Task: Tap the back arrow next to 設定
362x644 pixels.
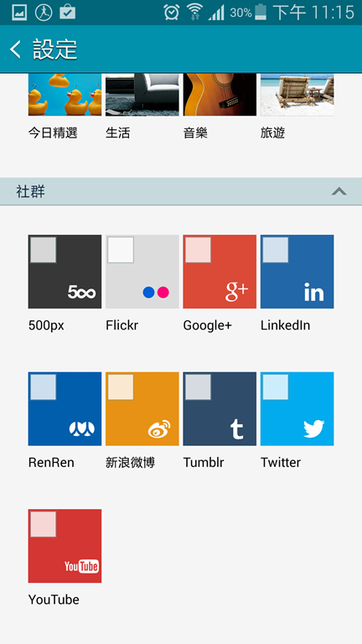Action: coord(15,49)
